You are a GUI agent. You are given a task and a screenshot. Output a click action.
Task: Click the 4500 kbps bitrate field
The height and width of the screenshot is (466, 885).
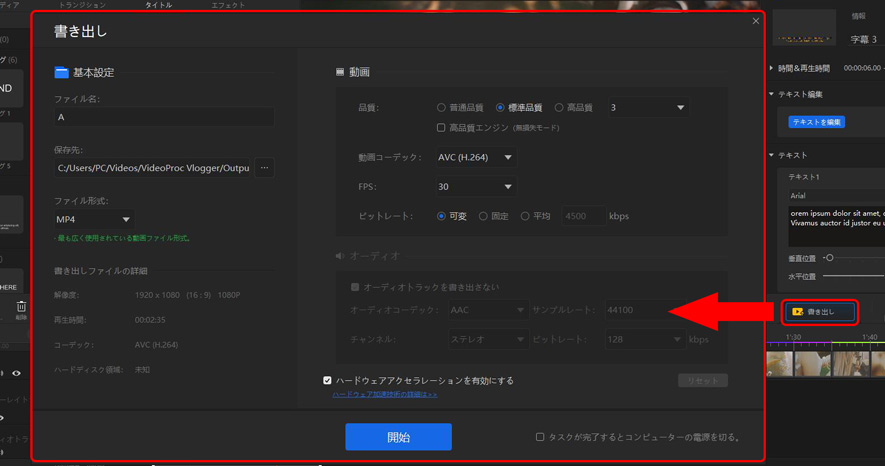coord(583,216)
